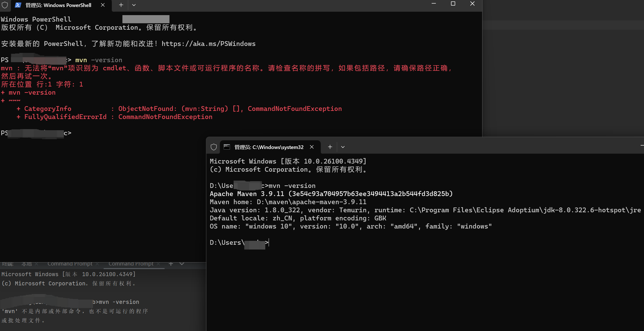Click the 'CategoryInfo : ObjectNotFound' error line
644x331 pixels.
click(x=179, y=109)
